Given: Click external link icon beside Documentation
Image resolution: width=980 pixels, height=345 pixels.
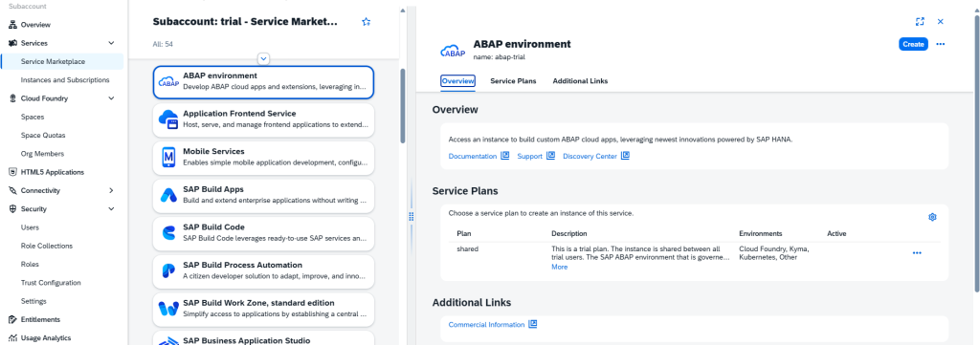Looking at the screenshot, I should click(x=505, y=156).
